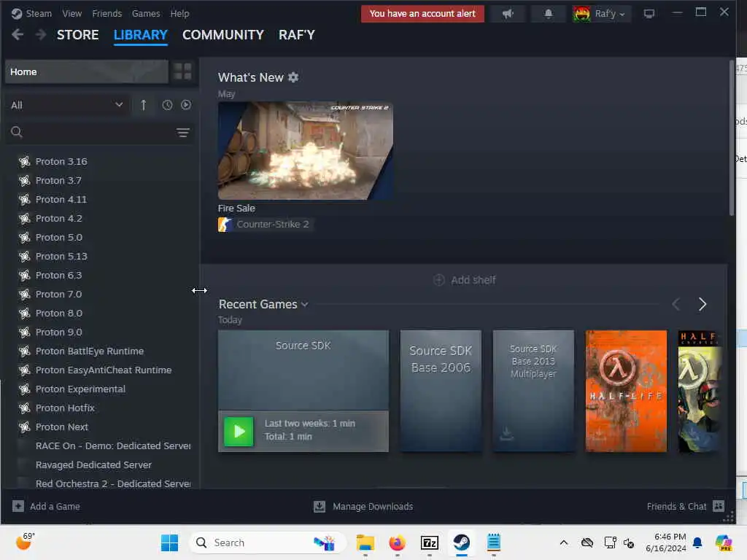The image size is (747, 560).
Task: Click Proton Experimental's icon
Action: pyautogui.click(x=24, y=389)
